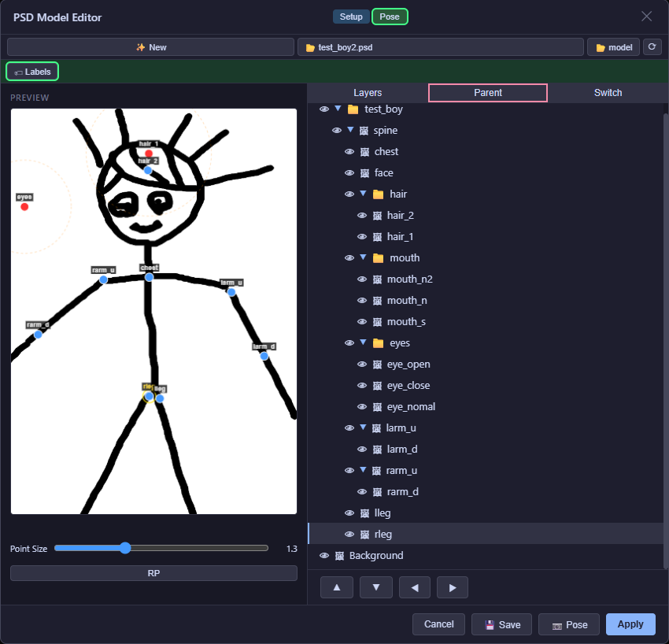Click the Point Size slider handle

pos(125,548)
